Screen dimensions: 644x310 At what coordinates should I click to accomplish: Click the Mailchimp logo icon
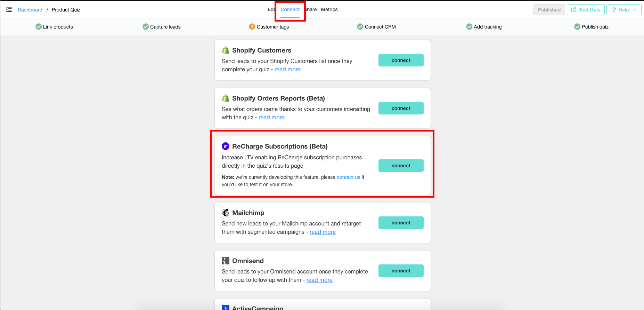(x=226, y=213)
